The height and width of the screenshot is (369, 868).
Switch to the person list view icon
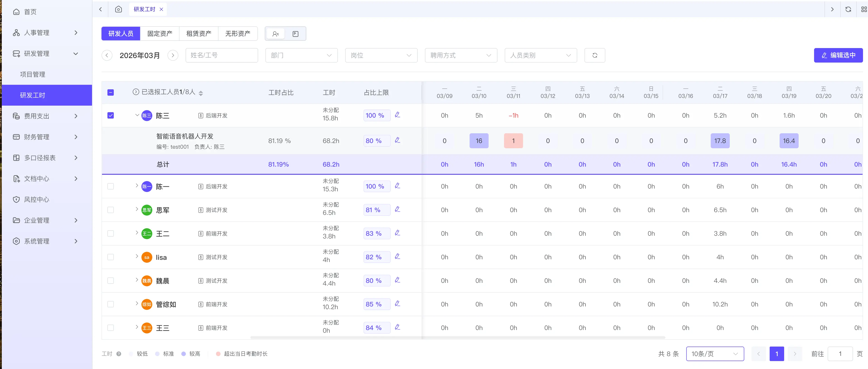point(275,34)
